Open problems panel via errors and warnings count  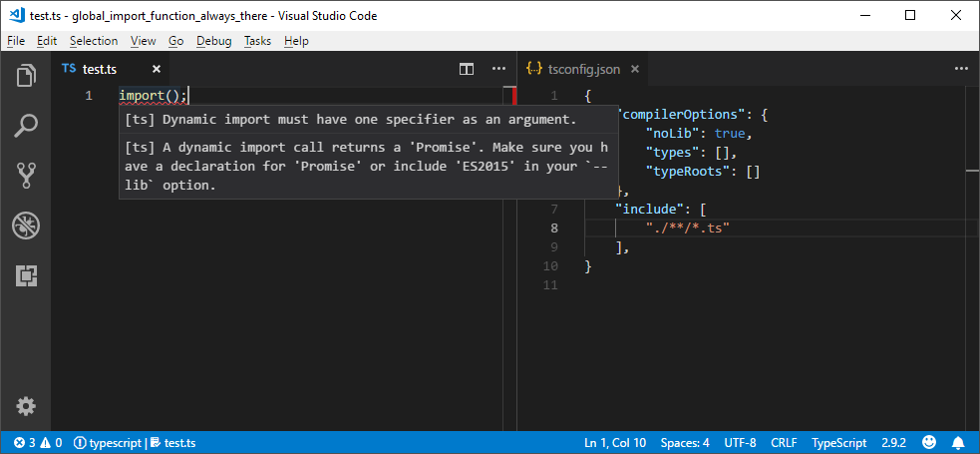pyautogui.click(x=38, y=443)
